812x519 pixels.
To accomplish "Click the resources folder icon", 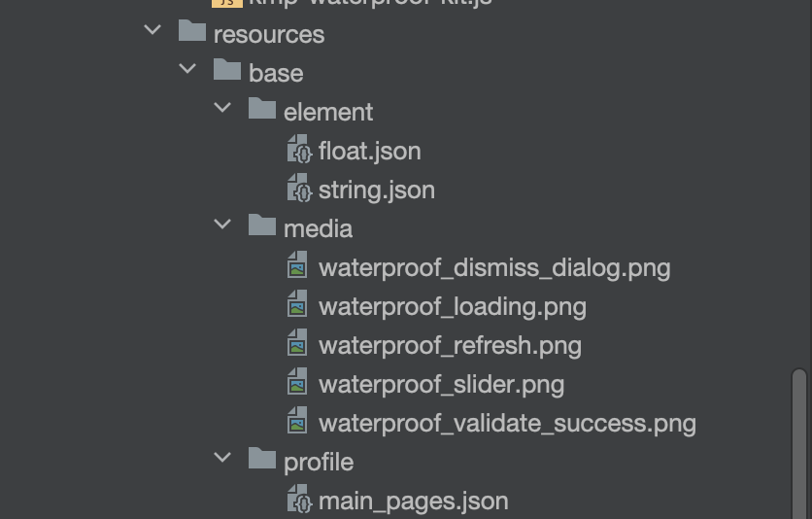I will point(192,30).
